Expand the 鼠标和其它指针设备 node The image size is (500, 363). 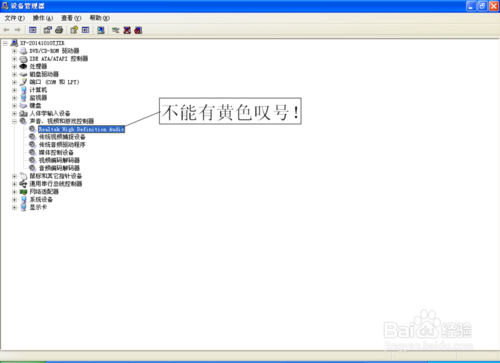14,176
